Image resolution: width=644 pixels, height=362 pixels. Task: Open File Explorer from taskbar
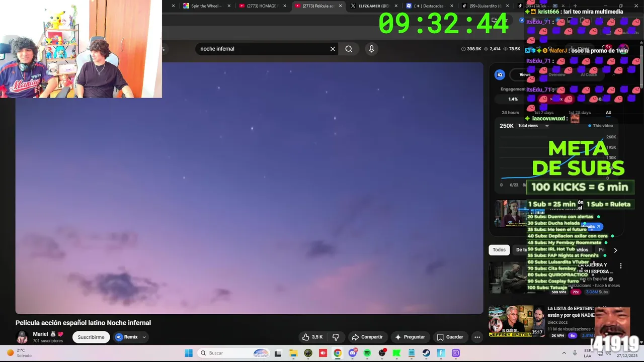[293, 353]
